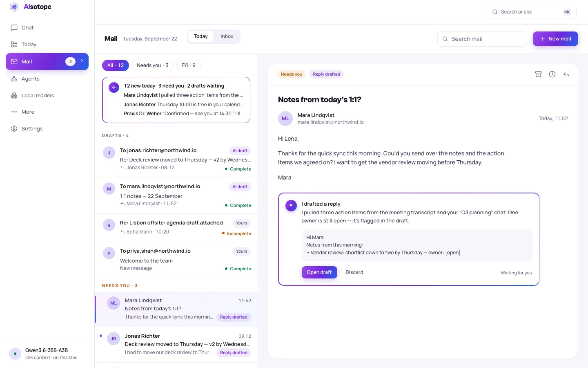Click the AIsotope logo icon
The image size is (588, 368).
[x=14, y=7]
